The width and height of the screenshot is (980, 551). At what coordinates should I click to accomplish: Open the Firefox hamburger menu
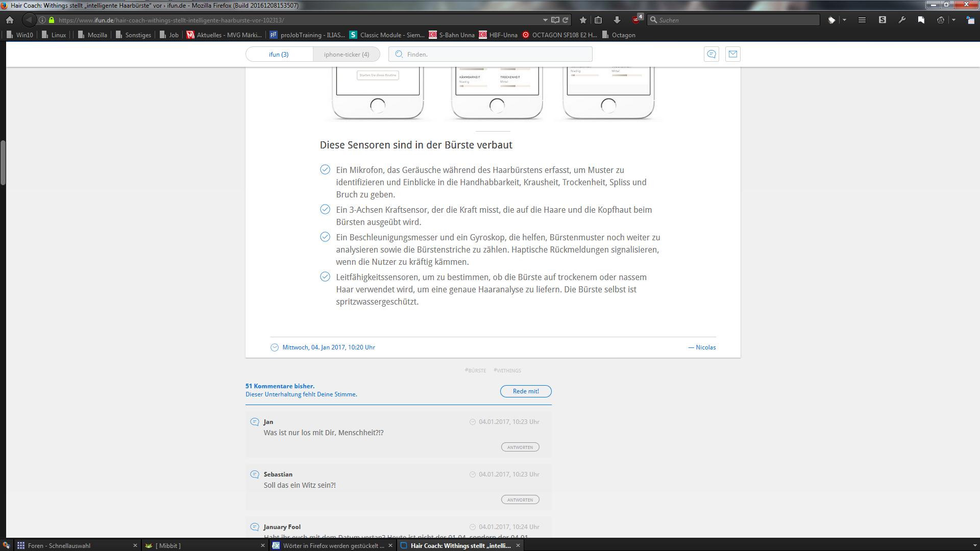click(862, 20)
